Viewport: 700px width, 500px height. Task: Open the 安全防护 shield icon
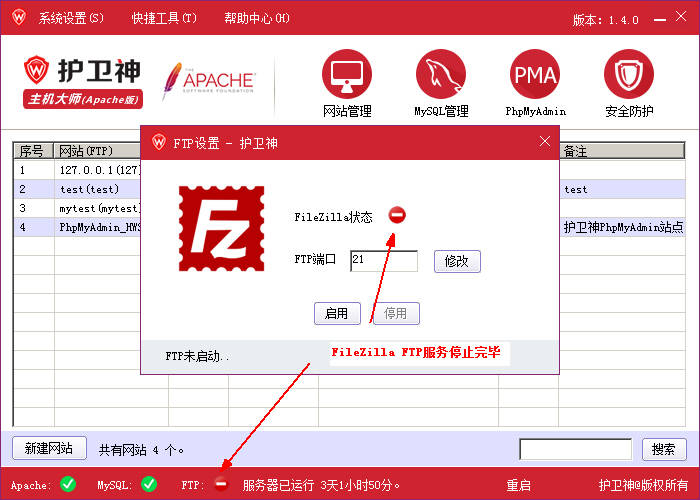pyautogui.click(x=629, y=74)
